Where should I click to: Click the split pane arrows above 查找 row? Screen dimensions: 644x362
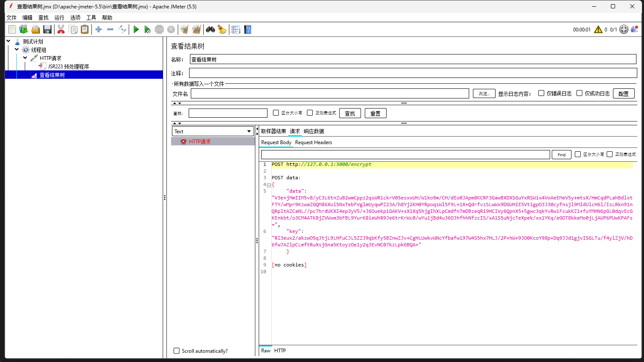pyautogui.click(x=177, y=103)
